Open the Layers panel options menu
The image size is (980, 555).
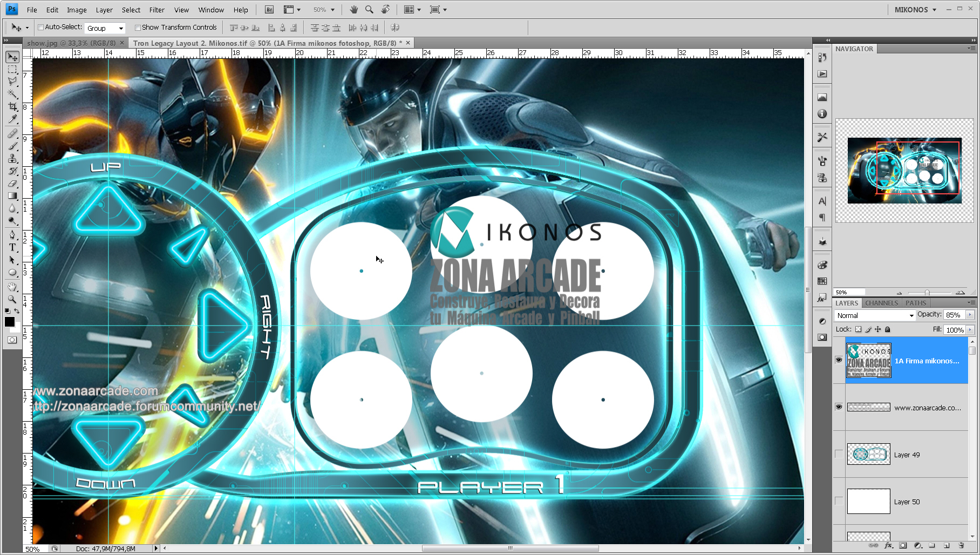click(971, 303)
